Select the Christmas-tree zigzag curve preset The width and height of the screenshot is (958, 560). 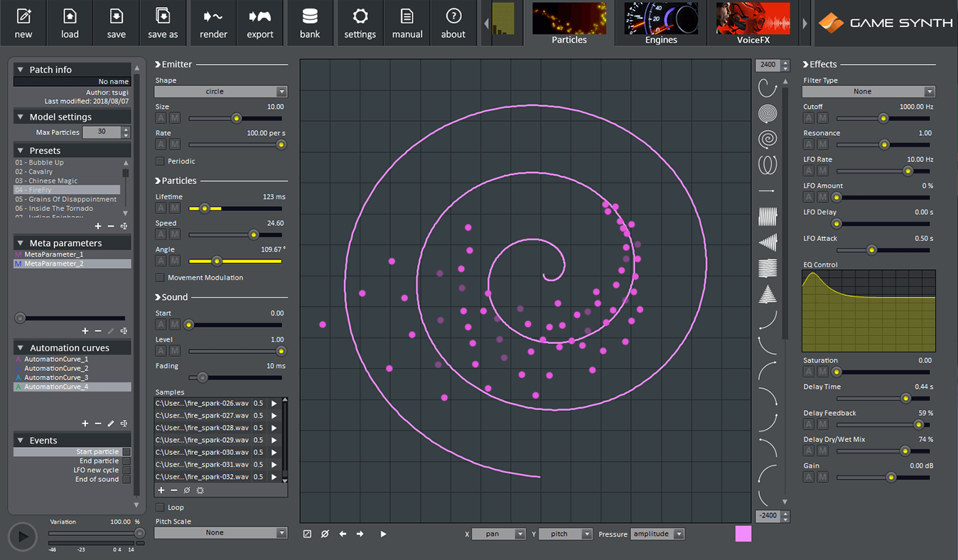click(768, 294)
